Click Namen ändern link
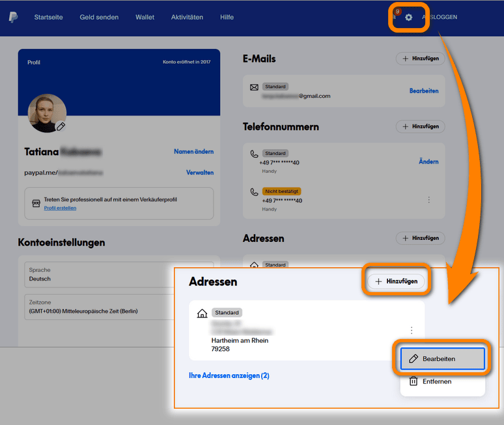 pyautogui.click(x=194, y=151)
